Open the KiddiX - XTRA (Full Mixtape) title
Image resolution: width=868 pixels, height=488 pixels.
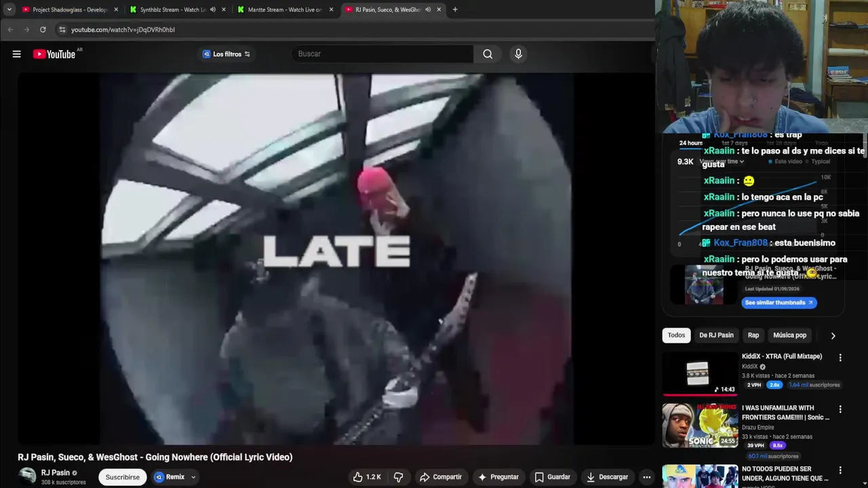pos(782,357)
